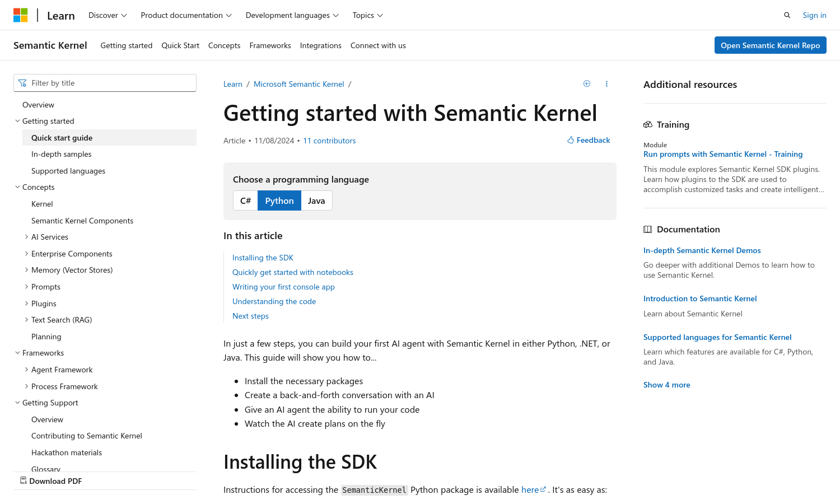Click the Feedback thumbs-up icon
Viewport: 840px width, 504px height.
(571, 140)
